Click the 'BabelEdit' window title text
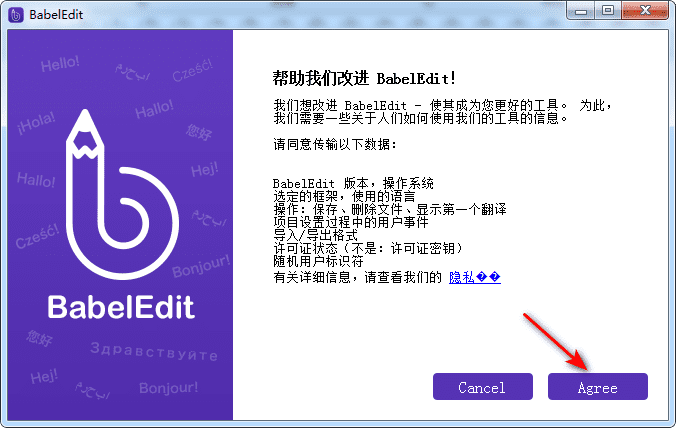This screenshot has width=676, height=428. pyautogui.click(x=56, y=15)
